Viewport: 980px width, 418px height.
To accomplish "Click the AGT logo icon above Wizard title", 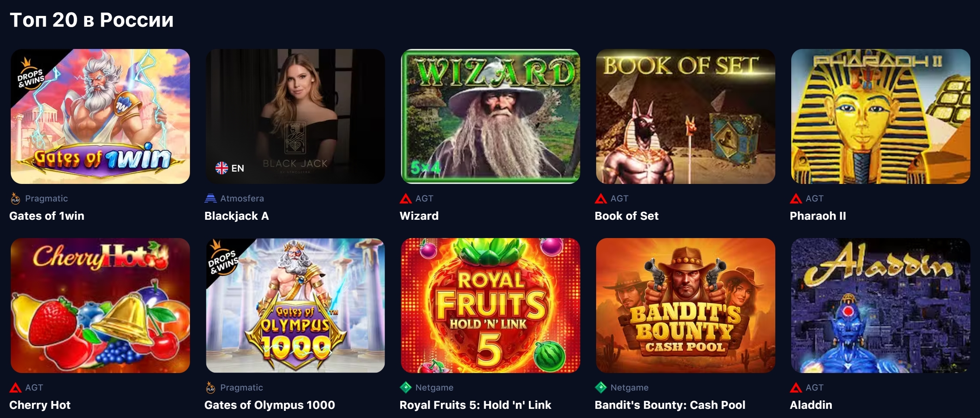I will (405, 198).
